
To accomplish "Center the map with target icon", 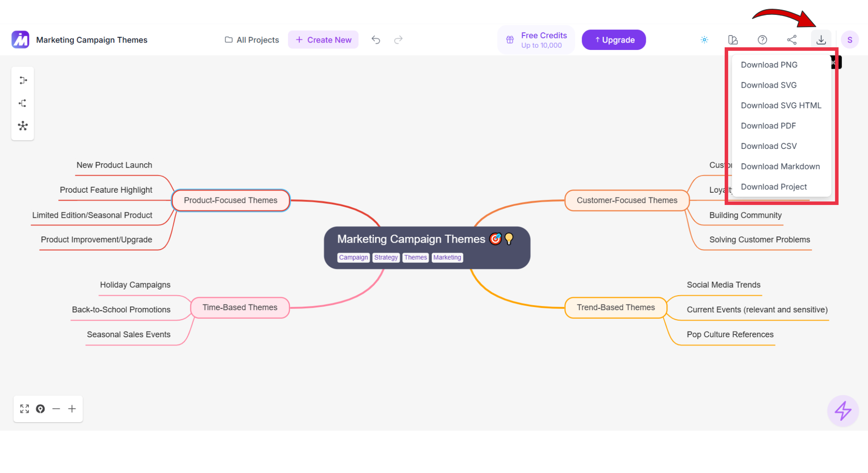I will (40, 409).
